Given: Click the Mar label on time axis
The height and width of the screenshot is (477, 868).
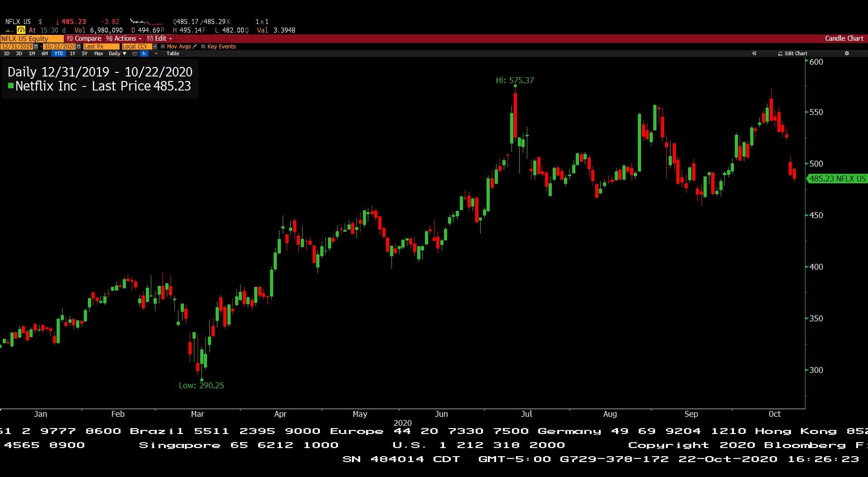Looking at the screenshot, I should (x=198, y=414).
